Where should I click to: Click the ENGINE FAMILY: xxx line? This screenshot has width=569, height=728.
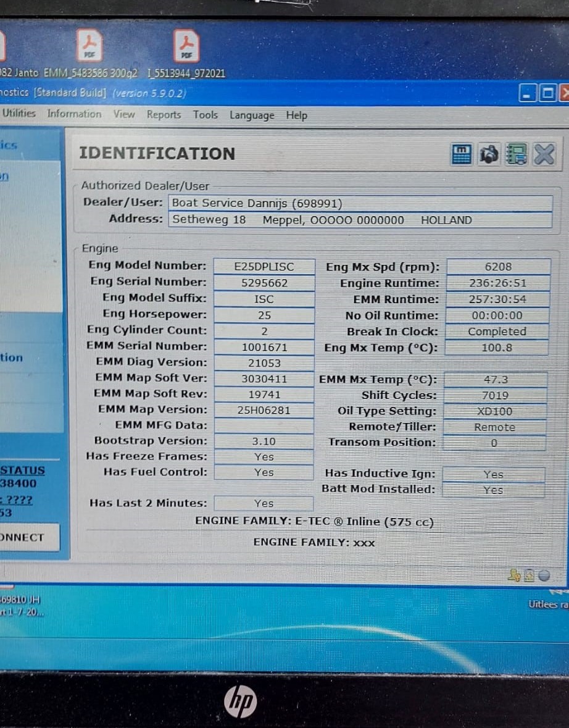coord(314,542)
